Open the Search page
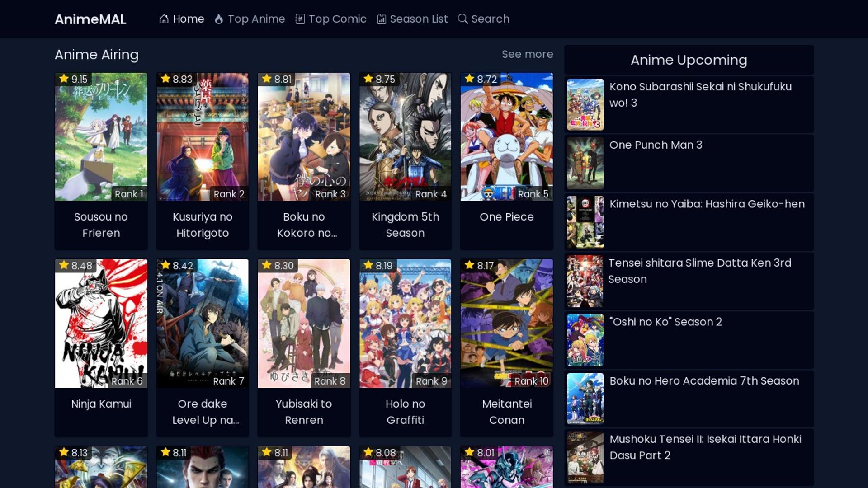 (484, 19)
